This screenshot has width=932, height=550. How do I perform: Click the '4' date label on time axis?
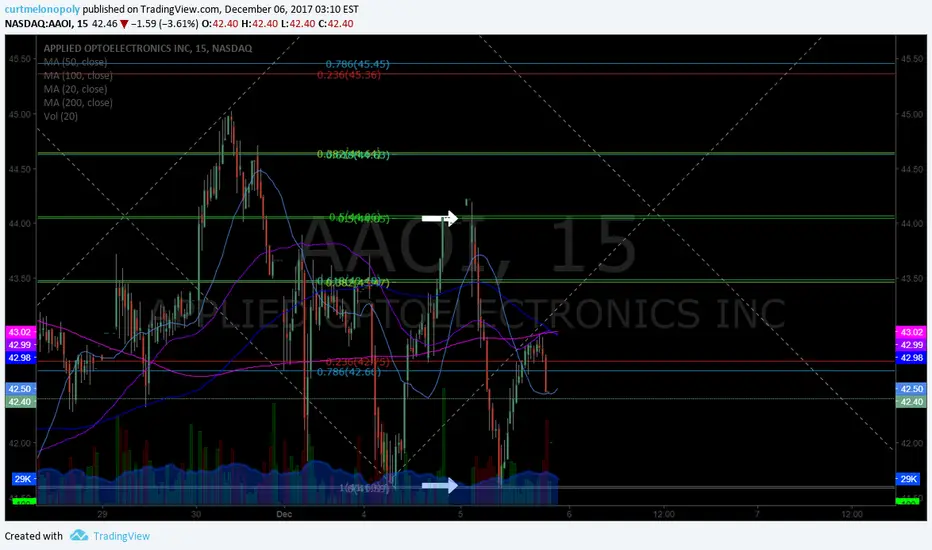[364, 514]
